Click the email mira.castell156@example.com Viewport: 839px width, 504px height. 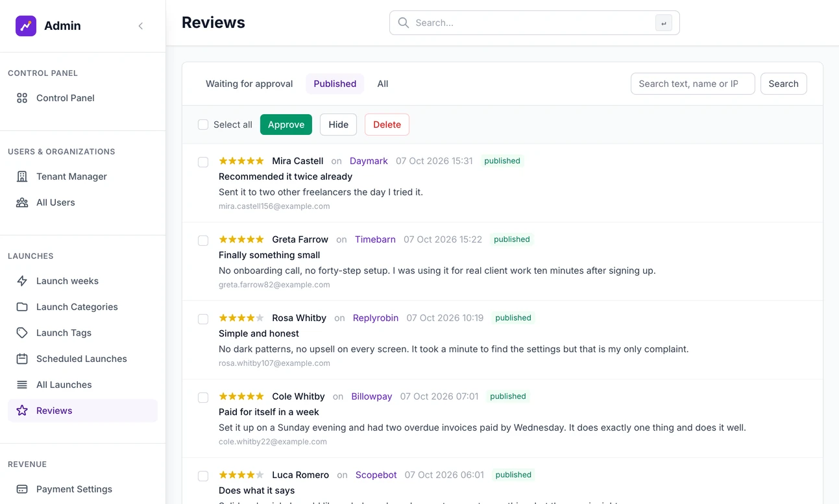pos(274,206)
